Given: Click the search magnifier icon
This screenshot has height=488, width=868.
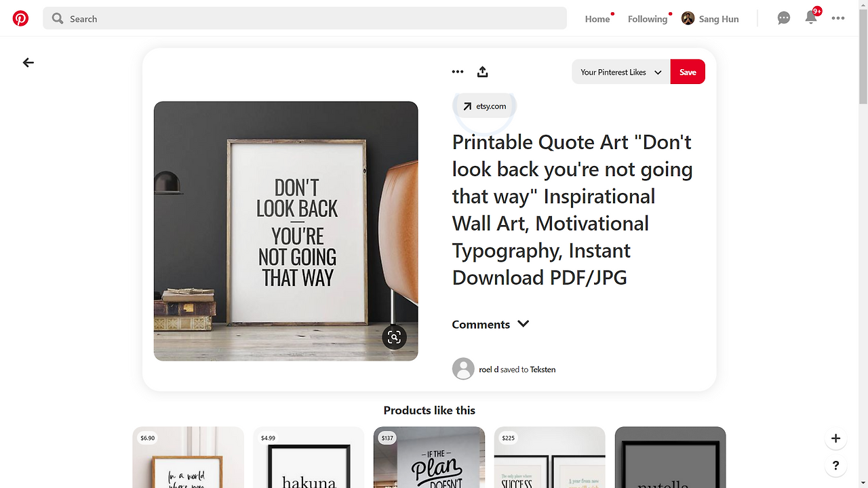Looking at the screenshot, I should click(x=58, y=18).
